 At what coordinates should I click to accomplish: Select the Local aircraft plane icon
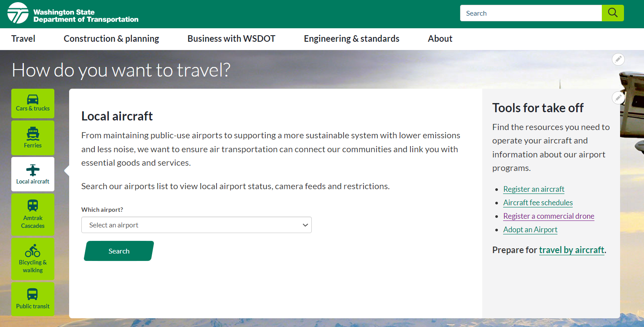tap(33, 170)
